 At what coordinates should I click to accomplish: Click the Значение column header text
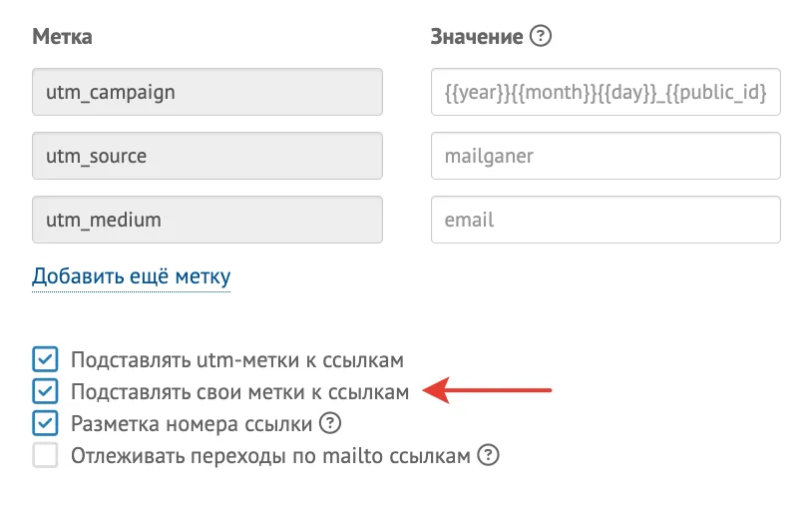(477, 37)
